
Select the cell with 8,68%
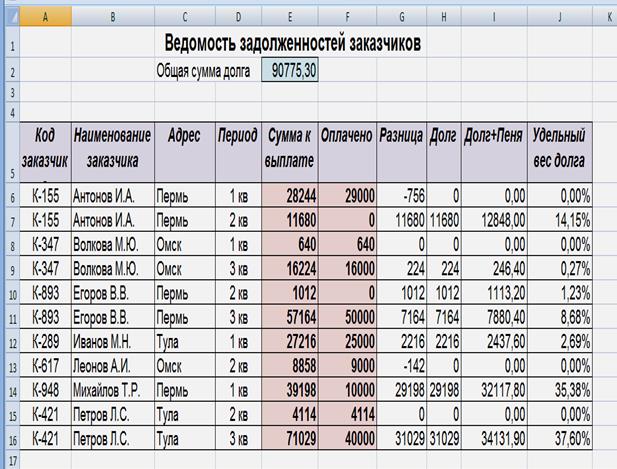(560, 317)
